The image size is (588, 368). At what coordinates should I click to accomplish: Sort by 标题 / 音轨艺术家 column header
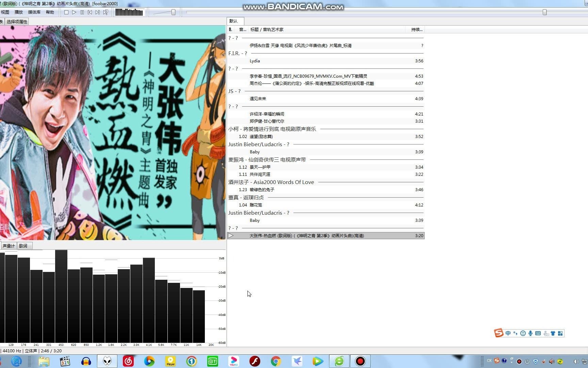pyautogui.click(x=327, y=30)
